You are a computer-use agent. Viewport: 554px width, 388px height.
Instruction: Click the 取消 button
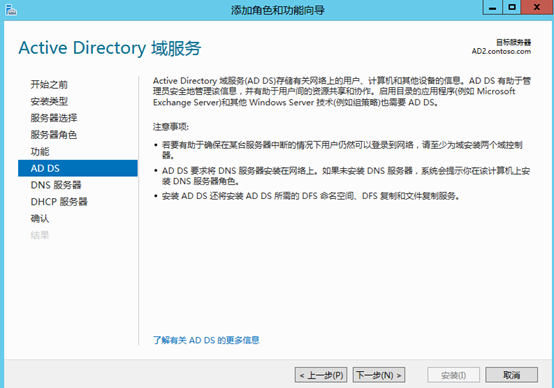pos(512,375)
